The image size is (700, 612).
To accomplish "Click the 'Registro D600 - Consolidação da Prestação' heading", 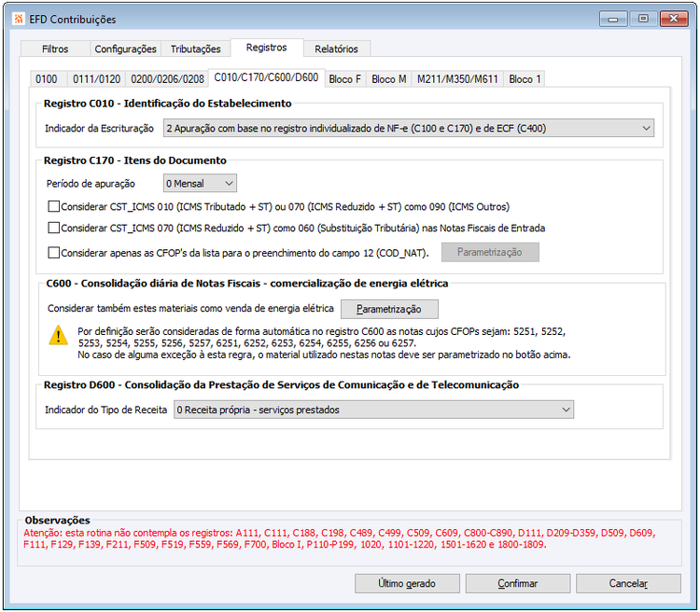I will coord(281,384).
